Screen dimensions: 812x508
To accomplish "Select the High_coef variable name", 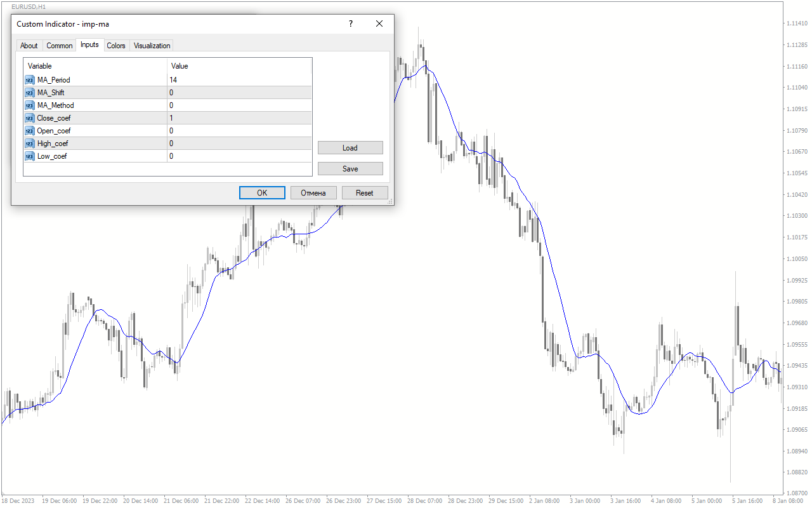I will pyautogui.click(x=53, y=144).
